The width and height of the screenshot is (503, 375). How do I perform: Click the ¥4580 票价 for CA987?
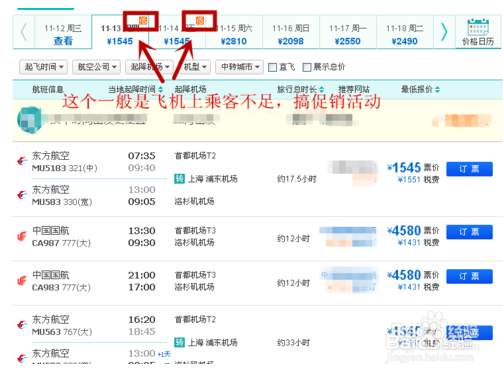pos(413,231)
